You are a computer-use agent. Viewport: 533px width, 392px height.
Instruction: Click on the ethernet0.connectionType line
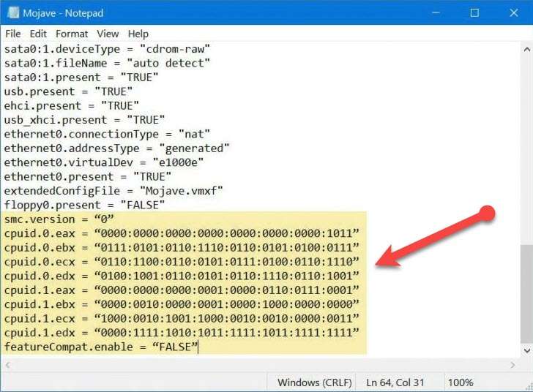[107, 134]
